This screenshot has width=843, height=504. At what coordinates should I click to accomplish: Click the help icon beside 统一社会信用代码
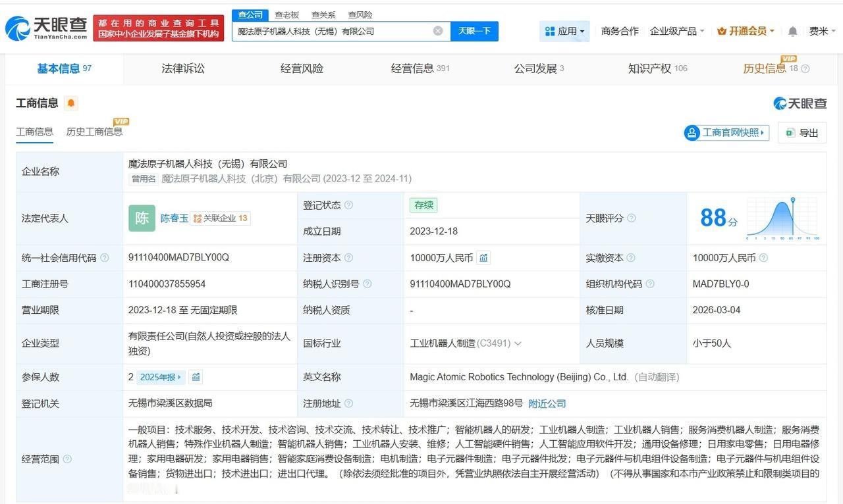click(x=104, y=258)
